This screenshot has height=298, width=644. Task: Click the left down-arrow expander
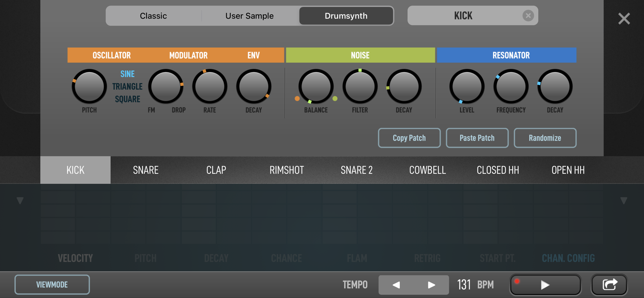coord(20,201)
